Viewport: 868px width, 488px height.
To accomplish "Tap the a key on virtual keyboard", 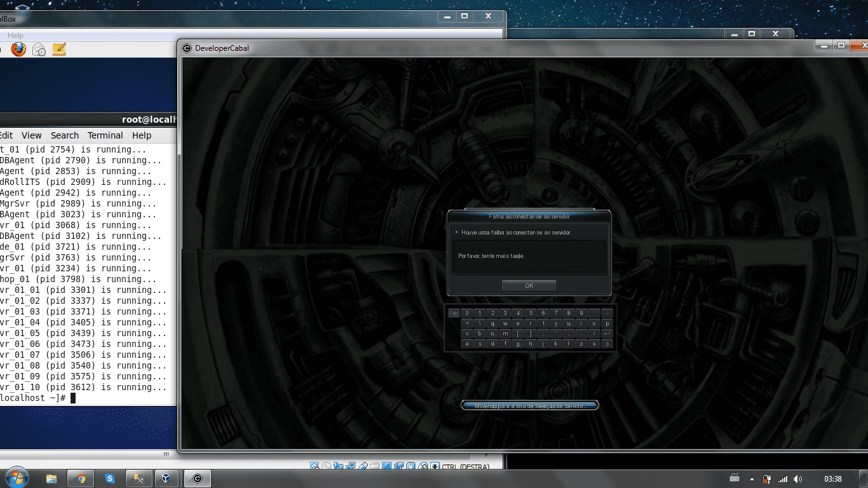I will click(467, 343).
